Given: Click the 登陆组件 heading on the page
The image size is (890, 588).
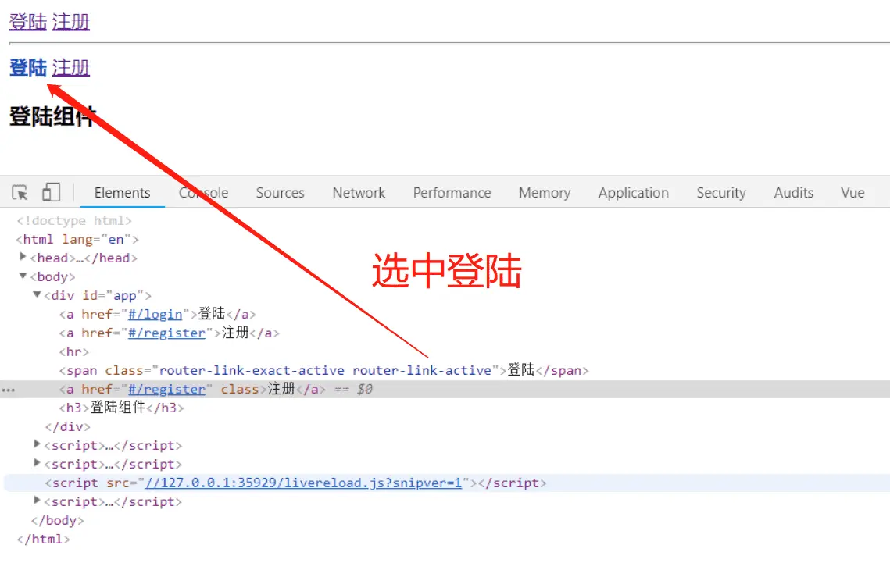Looking at the screenshot, I should [x=52, y=116].
